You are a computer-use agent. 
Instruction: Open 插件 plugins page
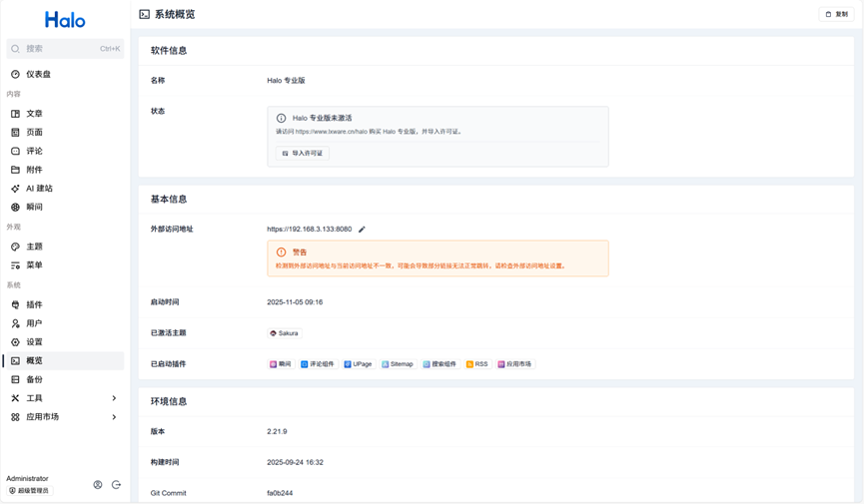click(34, 305)
